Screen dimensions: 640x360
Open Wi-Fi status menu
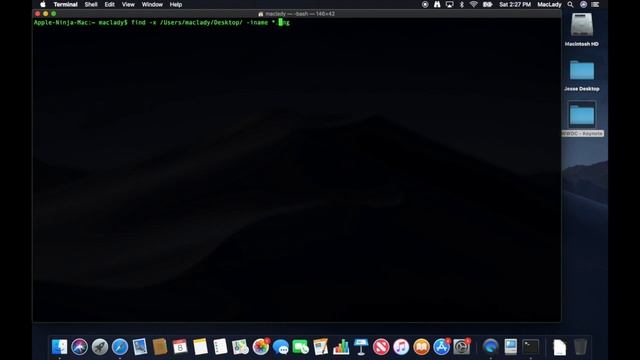click(x=473, y=4)
